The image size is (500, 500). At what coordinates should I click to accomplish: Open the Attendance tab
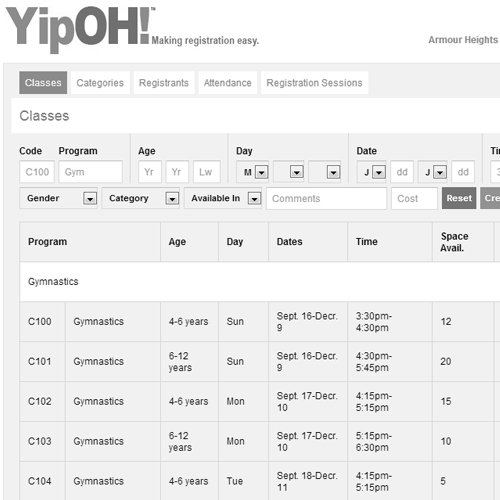tap(228, 83)
